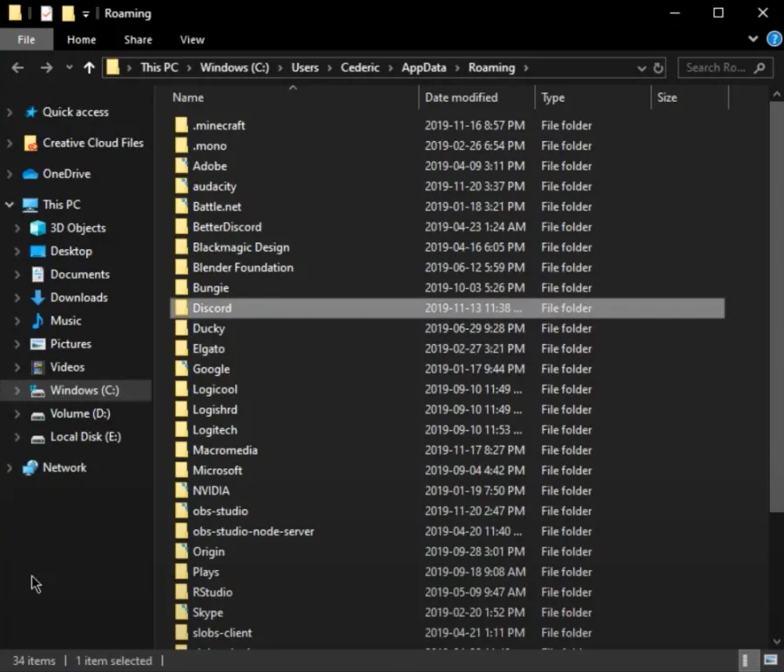
Task: Select AppData in the address breadcrumb
Action: pyautogui.click(x=424, y=67)
